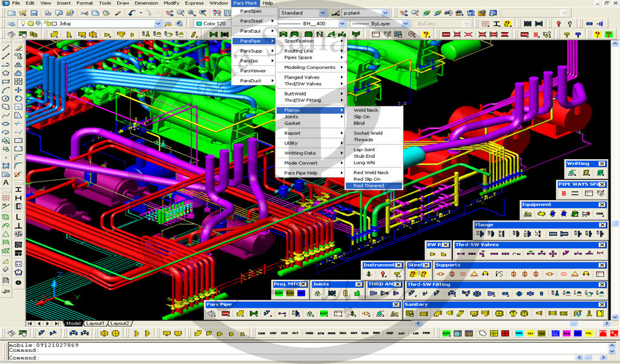620x364 pixels.
Task: Close the Sanitary floating toolbar
Action: tap(602, 305)
